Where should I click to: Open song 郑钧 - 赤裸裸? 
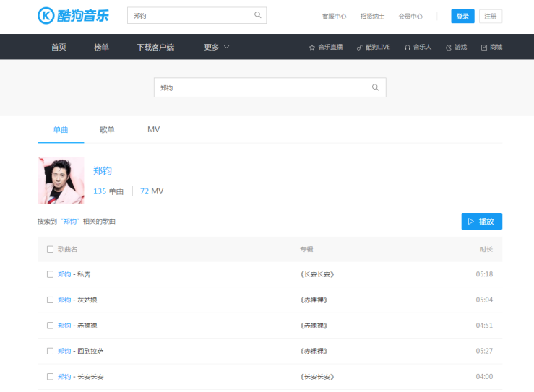[77, 326]
